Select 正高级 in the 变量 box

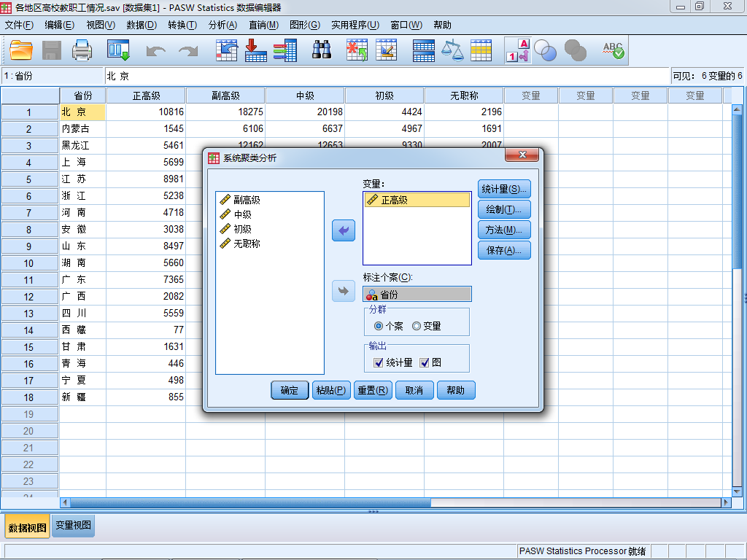pyautogui.click(x=417, y=200)
